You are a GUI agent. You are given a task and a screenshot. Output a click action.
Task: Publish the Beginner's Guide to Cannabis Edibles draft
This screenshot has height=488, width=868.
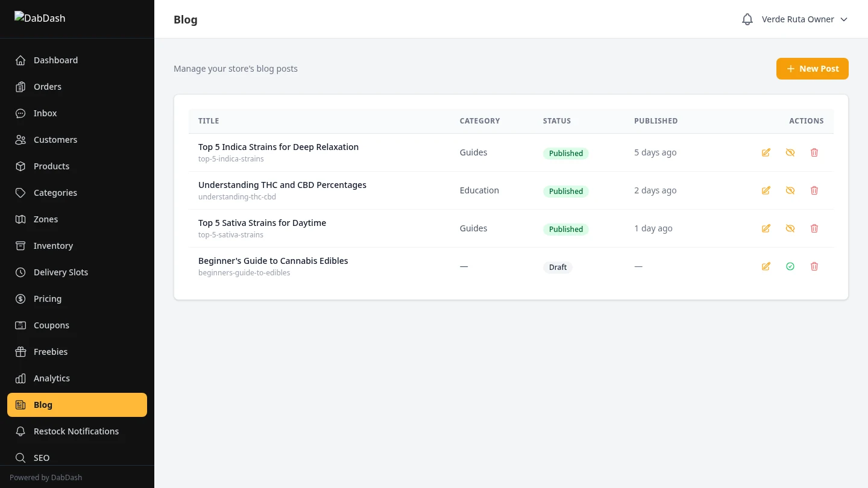pyautogui.click(x=790, y=266)
